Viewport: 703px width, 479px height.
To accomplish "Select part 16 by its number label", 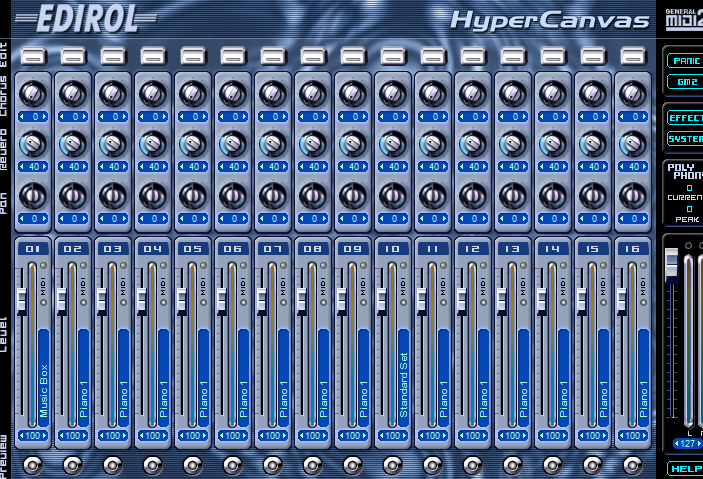I will click(632, 248).
